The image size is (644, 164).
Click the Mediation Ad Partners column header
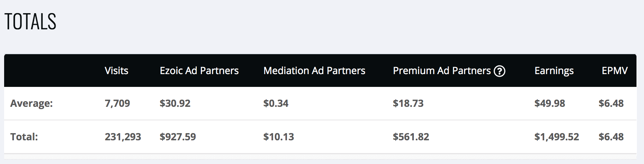(x=314, y=71)
